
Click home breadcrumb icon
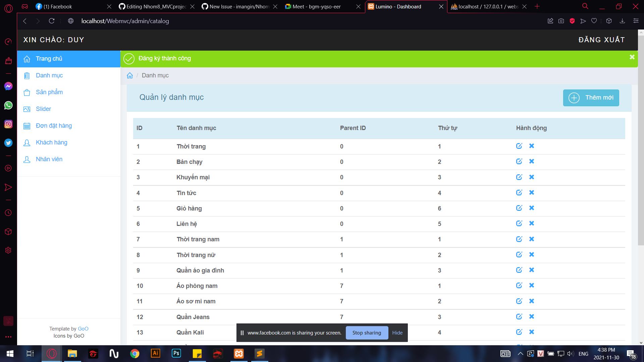tap(130, 76)
